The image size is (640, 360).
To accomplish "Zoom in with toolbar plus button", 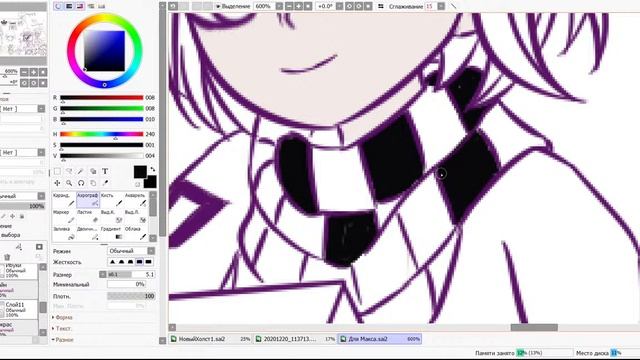I will (298, 6).
